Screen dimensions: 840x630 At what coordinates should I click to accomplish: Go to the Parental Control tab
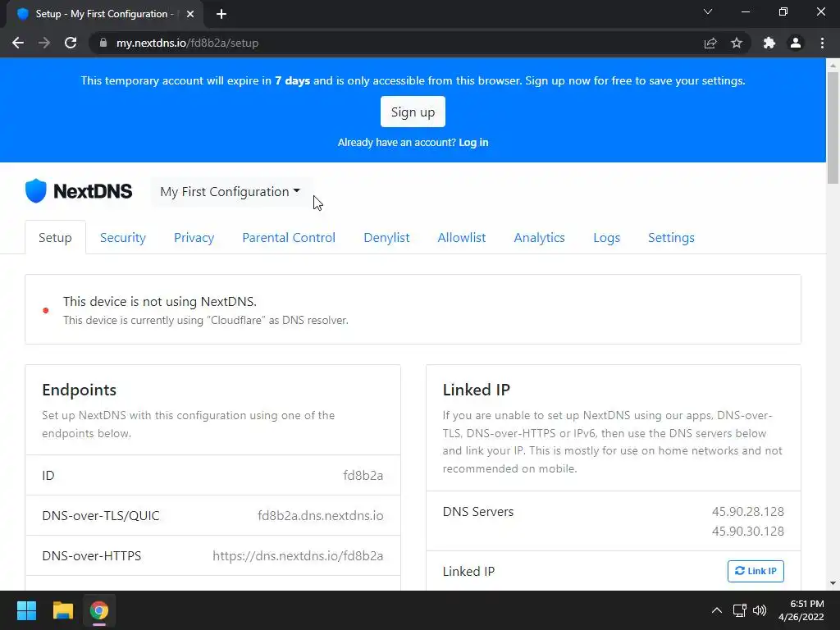pyautogui.click(x=289, y=237)
